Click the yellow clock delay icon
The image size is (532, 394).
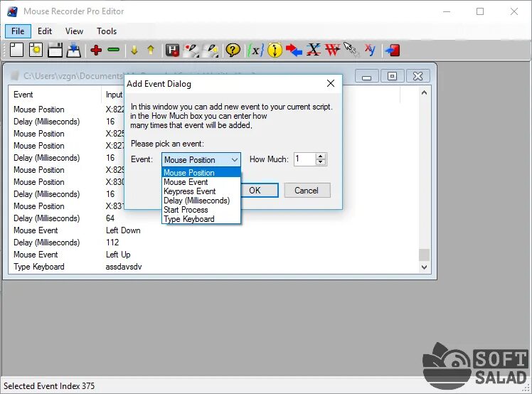point(275,50)
